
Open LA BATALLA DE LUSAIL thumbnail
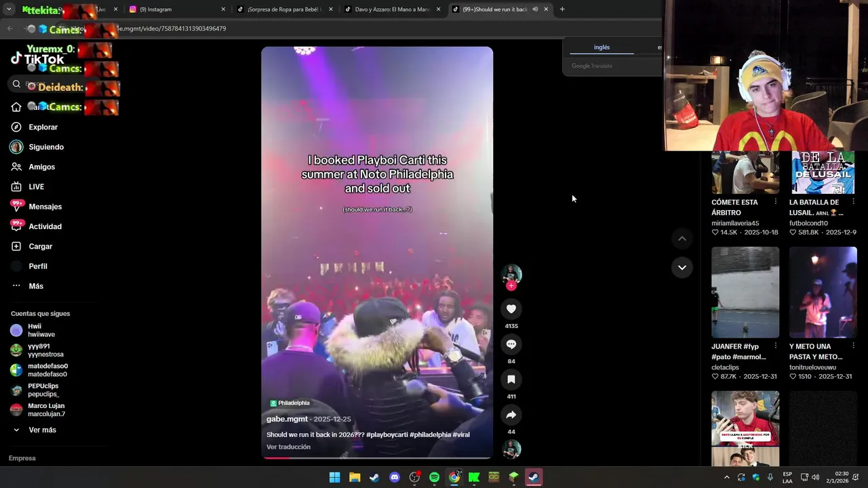(823, 172)
